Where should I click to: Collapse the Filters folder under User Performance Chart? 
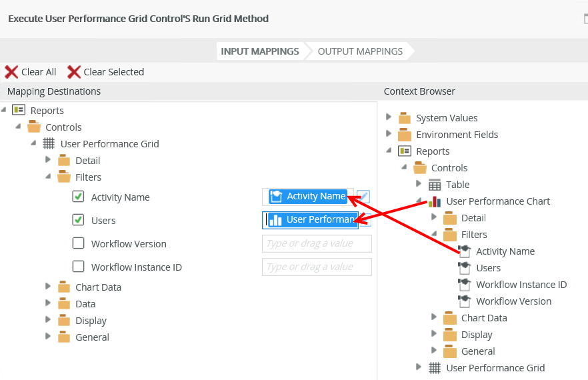(434, 234)
